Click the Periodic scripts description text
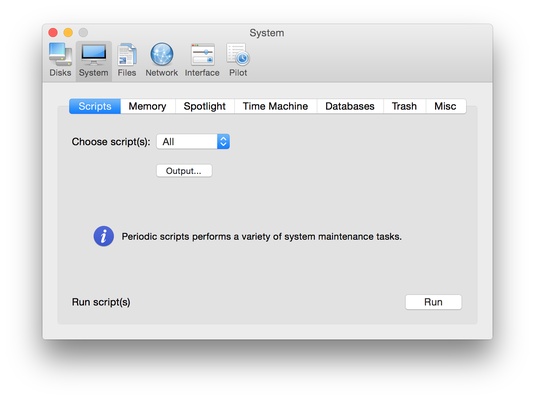This screenshot has height=400, width=535. click(262, 237)
